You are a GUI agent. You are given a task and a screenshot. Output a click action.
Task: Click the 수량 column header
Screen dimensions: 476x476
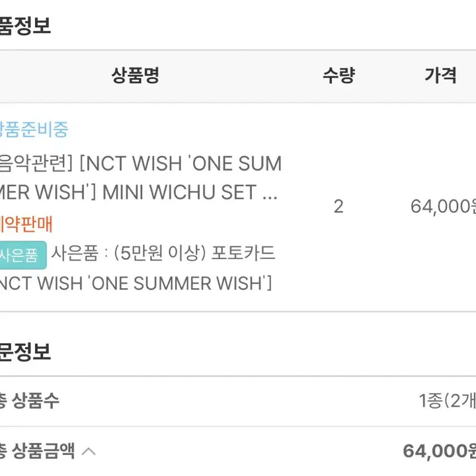click(x=338, y=75)
